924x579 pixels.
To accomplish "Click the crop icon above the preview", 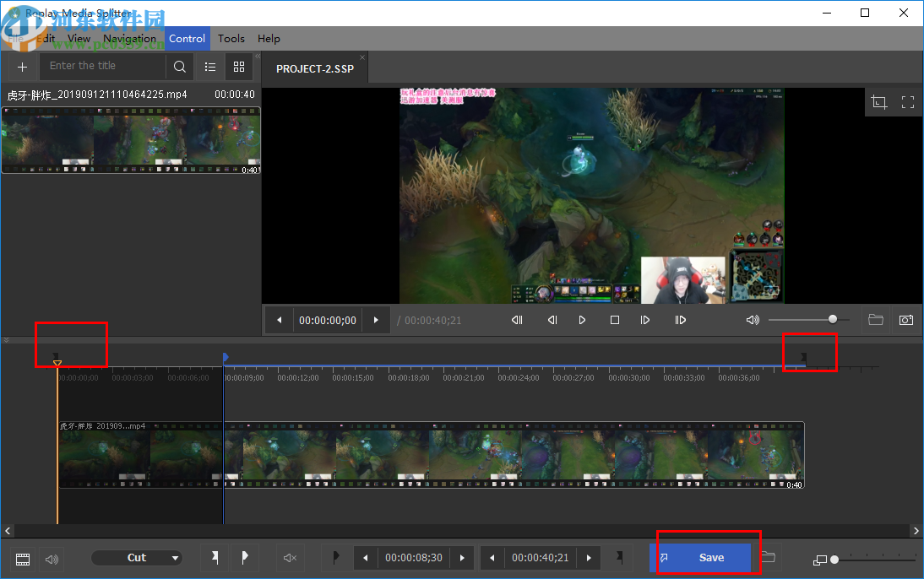I will pos(879,102).
